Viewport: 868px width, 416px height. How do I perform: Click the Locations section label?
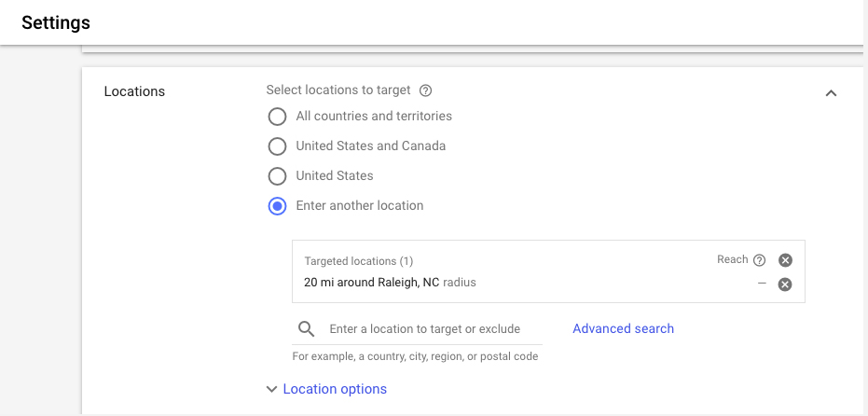click(134, 91)
